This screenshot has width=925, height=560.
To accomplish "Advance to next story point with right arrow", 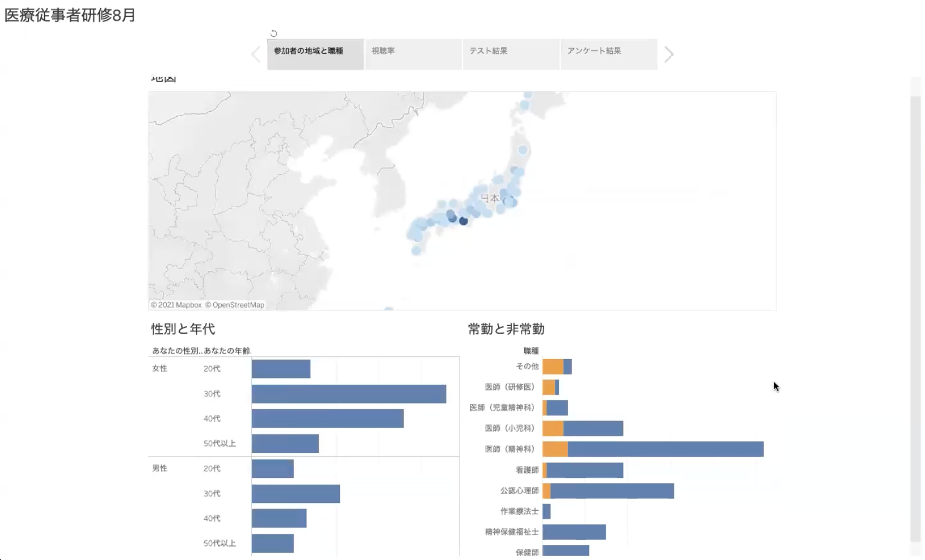I will pos(668,54).
